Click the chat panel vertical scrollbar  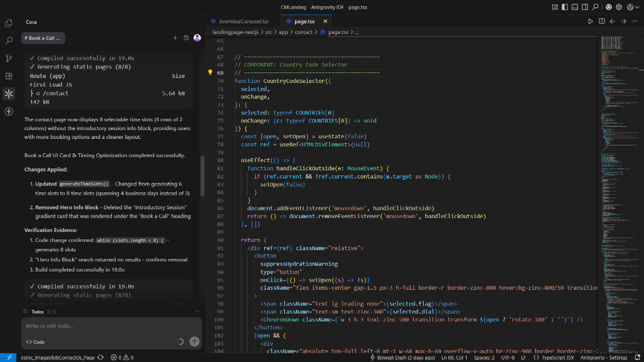pyautogui.click(x=202, y=176)
